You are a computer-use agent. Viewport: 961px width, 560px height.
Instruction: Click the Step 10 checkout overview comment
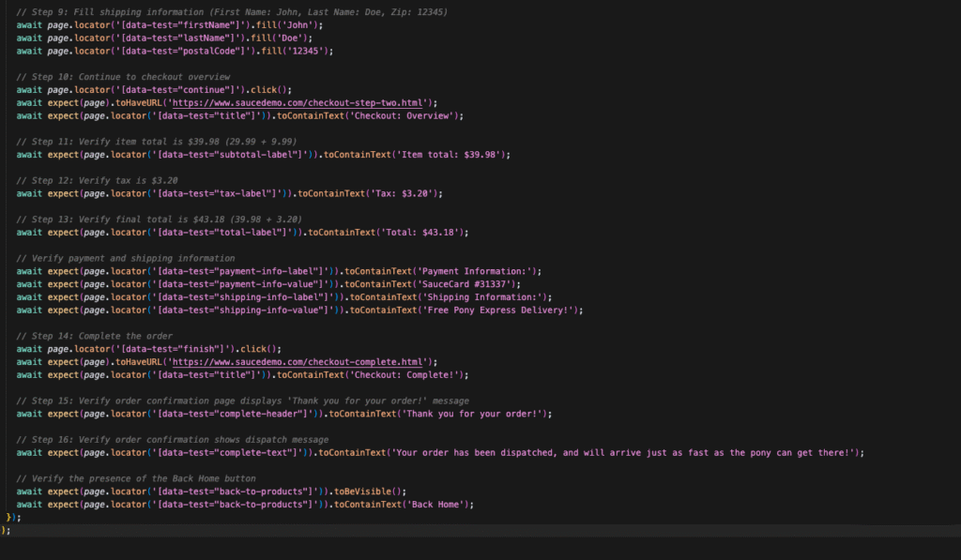point(123,77)
